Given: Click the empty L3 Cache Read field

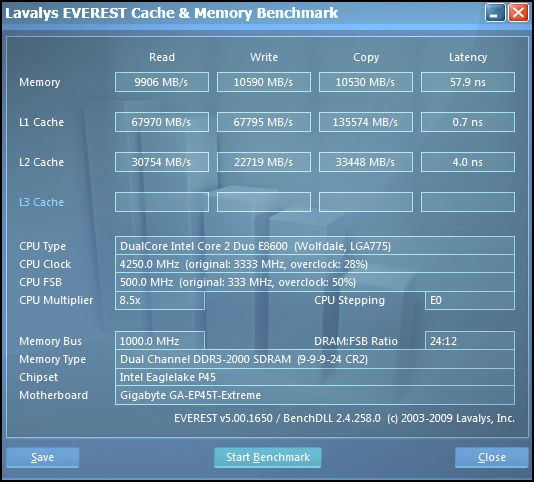Looking at the screenshot, I should click(162, 202).
